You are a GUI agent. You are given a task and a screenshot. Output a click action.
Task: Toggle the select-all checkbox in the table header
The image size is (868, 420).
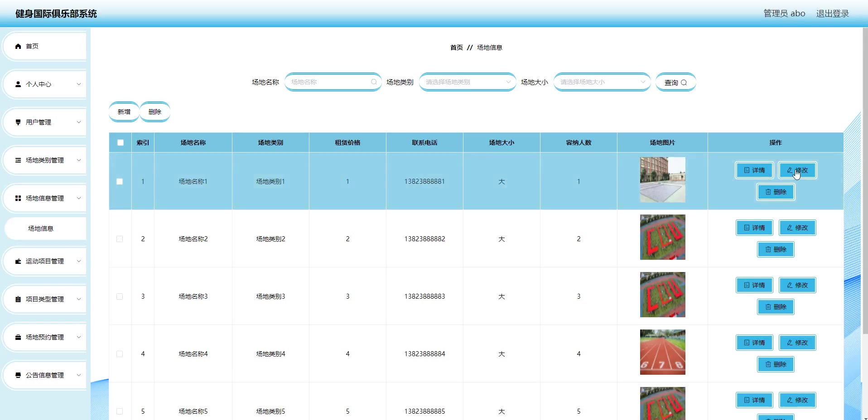point(121,143)
